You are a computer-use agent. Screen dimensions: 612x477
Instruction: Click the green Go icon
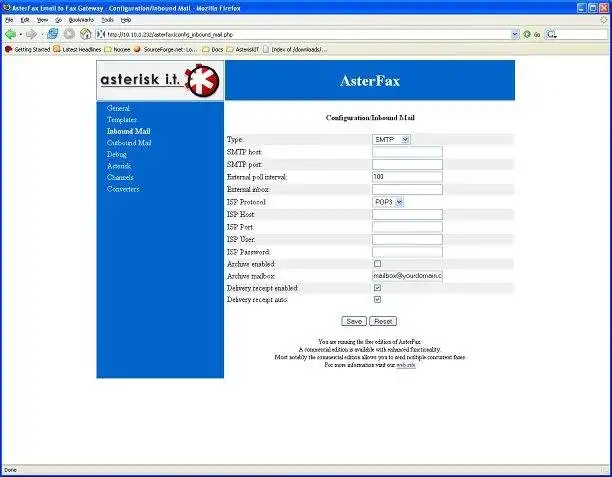[527, 34]
